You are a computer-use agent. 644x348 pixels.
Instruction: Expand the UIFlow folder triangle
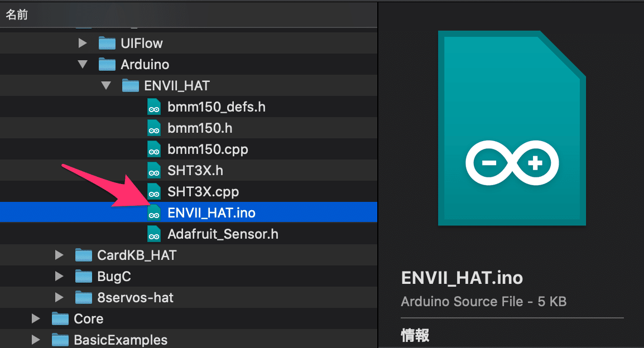(83, 43)
